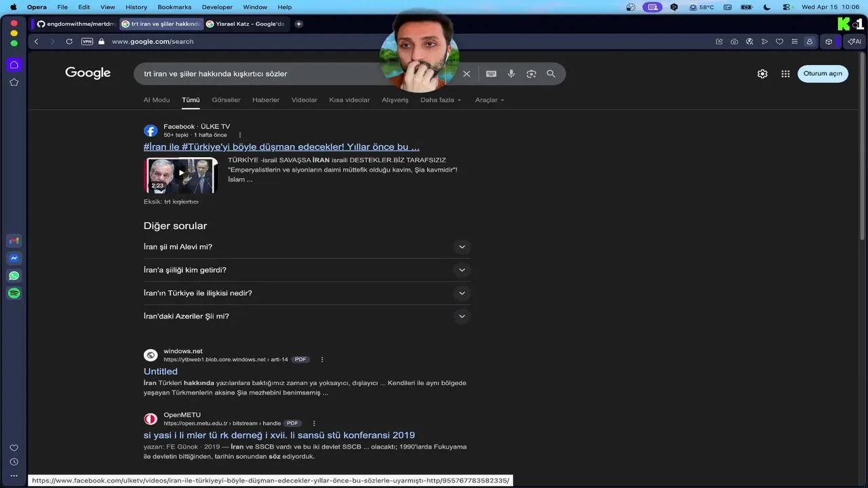This screenshot has height=488, width=868.
Task: Open the Opera AI button
Action: [x=854, y=41]
